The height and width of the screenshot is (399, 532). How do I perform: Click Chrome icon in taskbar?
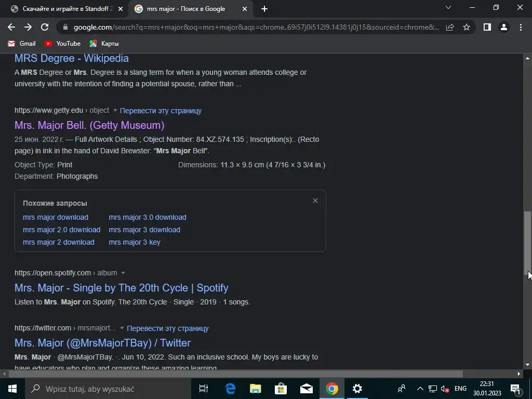click(331, 389)
